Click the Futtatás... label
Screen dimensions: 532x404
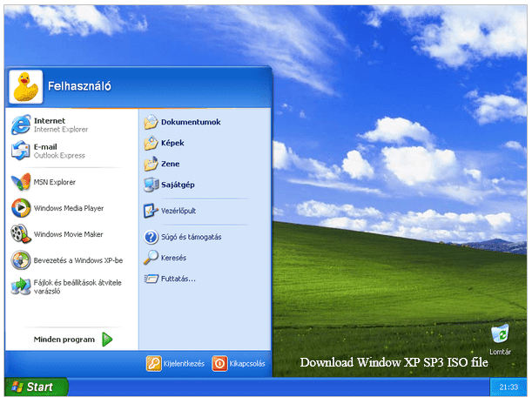click(x=178, y=279)
